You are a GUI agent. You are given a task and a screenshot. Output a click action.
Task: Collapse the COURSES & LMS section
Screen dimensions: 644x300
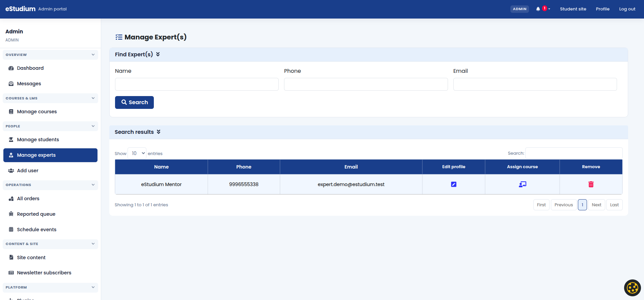coord(50,98)
